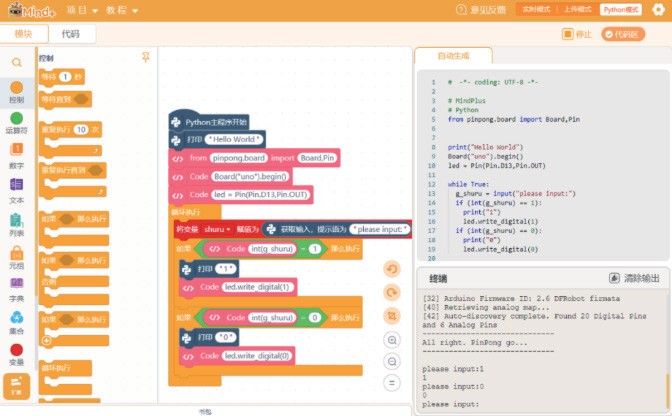Click the 意见反馈 link
Screen dimensions: 672x416
tap(488, 9)
